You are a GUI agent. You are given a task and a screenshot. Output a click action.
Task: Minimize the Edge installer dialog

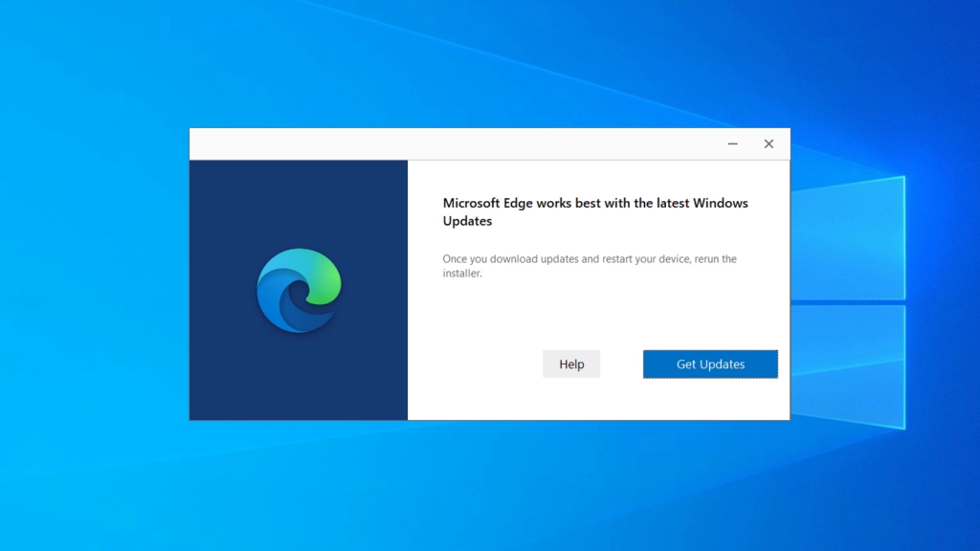[x=732, y=144]
